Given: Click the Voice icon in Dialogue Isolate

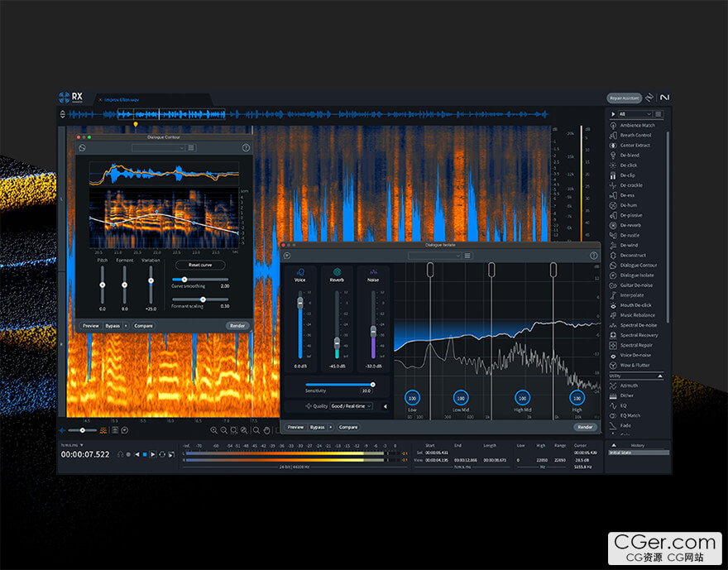Looking at the screenshot, I should coord(299,271).
